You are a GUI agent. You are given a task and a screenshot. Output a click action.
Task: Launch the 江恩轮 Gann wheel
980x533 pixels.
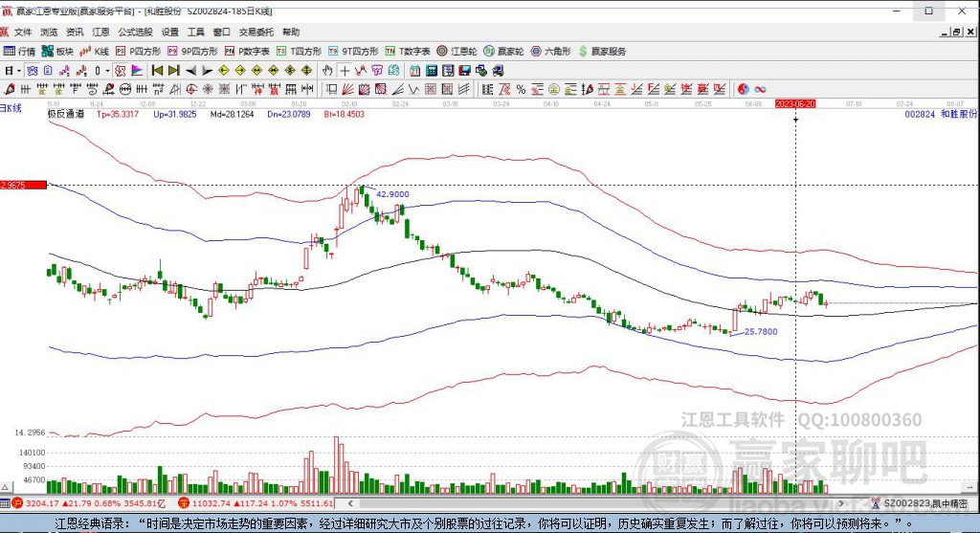tap(457, 52)
